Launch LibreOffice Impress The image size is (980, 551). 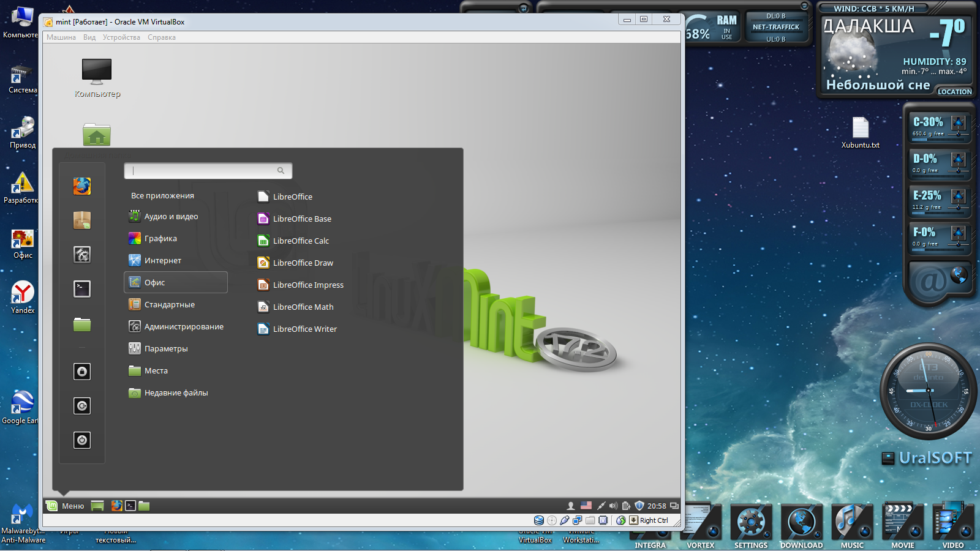[x=301, y=285]
